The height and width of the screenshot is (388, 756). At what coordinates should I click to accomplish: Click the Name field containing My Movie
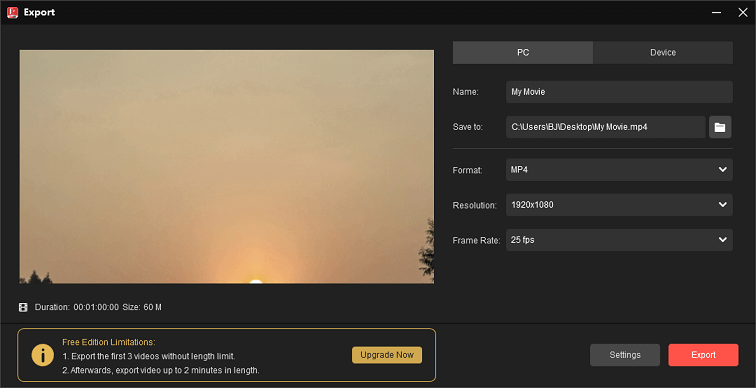click(x=619, y=92)
